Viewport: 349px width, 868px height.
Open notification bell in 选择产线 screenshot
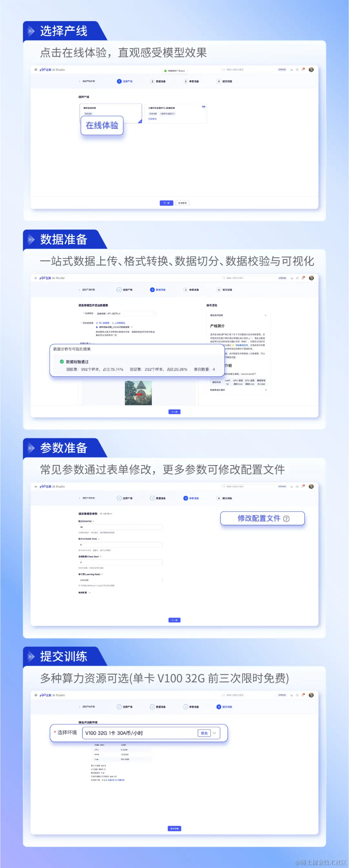(303, 70)
